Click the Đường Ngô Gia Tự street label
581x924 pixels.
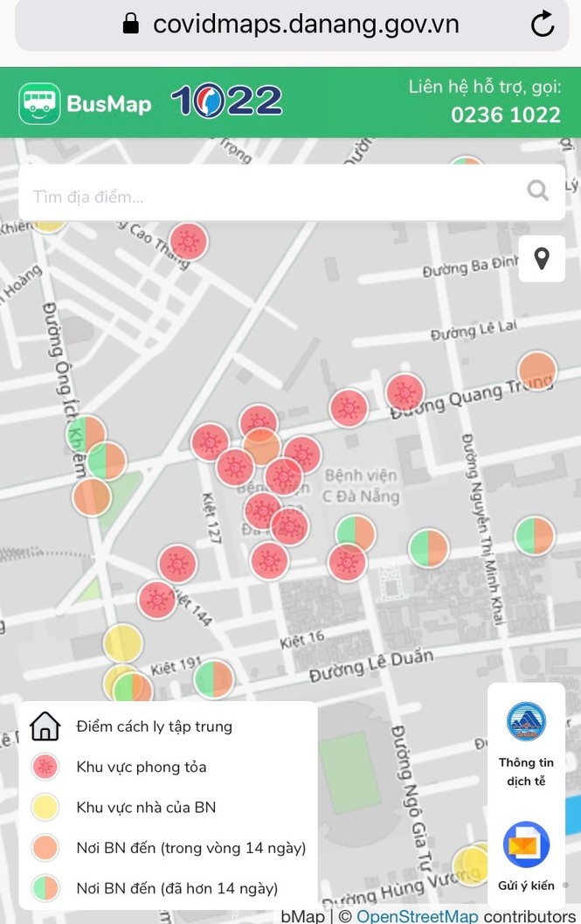point(412,798)
